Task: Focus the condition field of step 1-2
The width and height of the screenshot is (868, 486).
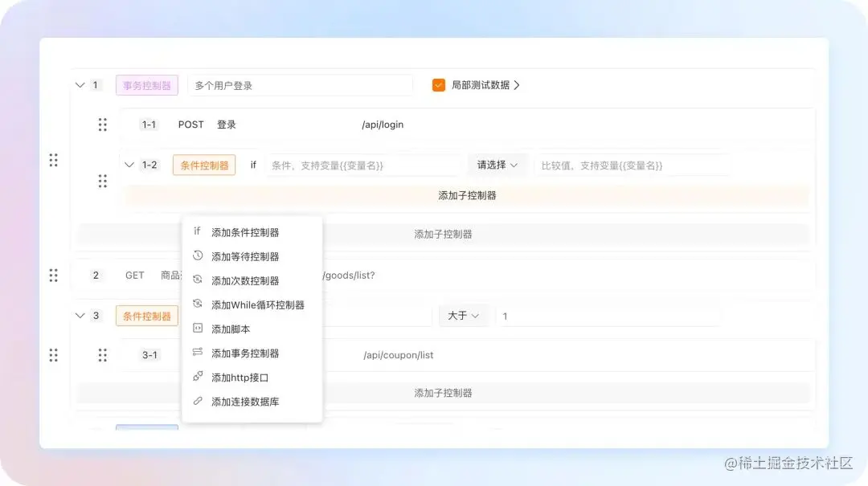Action: point(362,165)
